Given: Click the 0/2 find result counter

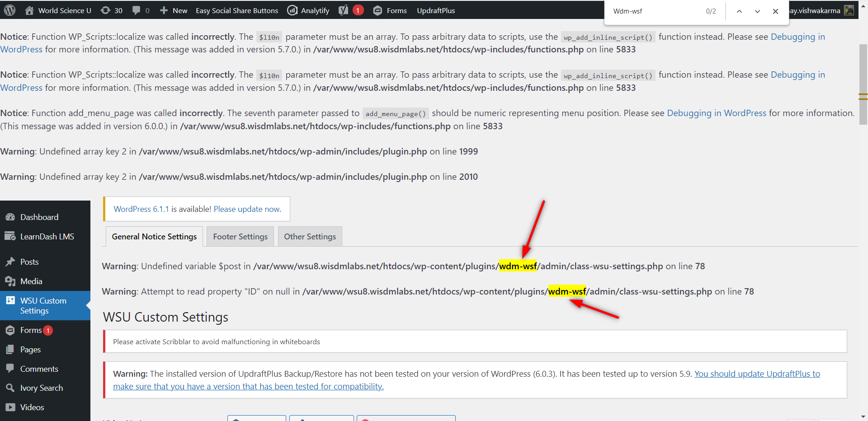Looking at the screenshot, I should (x=711, y=11).
